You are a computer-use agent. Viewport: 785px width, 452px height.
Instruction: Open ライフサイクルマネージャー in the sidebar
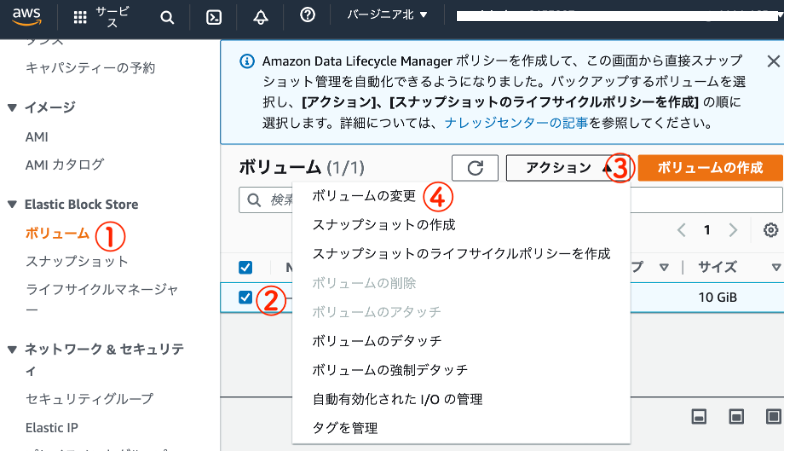[102, 299]
